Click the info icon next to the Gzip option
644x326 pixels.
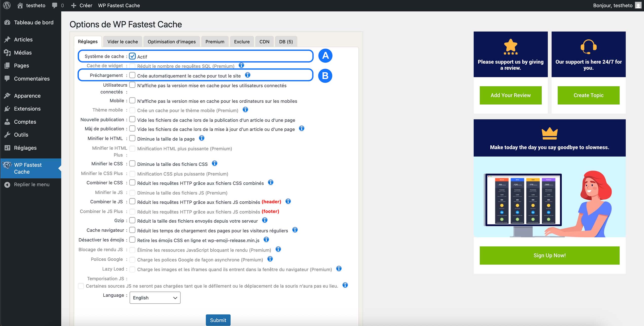point(265,220)
